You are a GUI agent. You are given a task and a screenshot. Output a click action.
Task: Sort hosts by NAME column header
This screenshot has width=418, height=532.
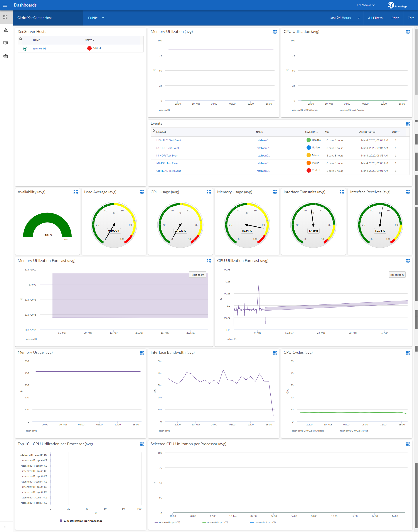point(36,40)
